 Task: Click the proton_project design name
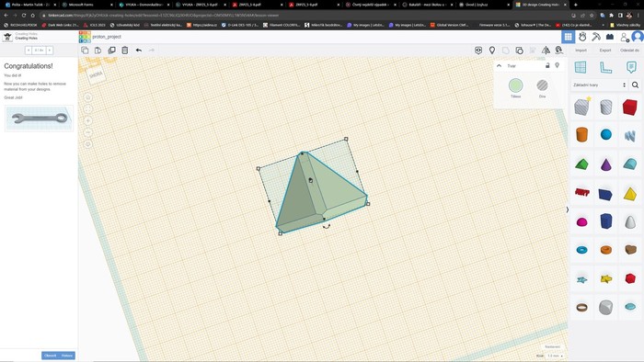[x=107, y=37]
